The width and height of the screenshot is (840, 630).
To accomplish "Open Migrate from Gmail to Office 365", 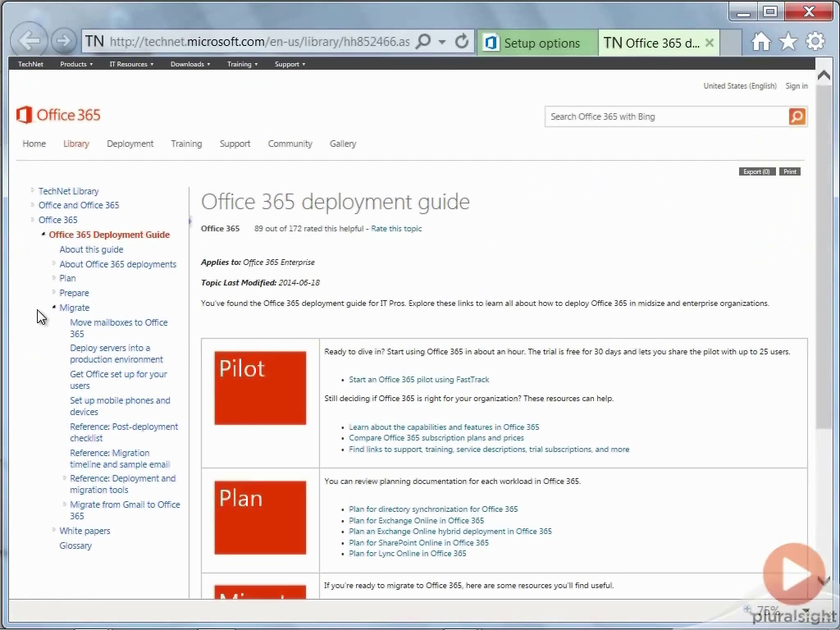I will click(x=125, y=510).
